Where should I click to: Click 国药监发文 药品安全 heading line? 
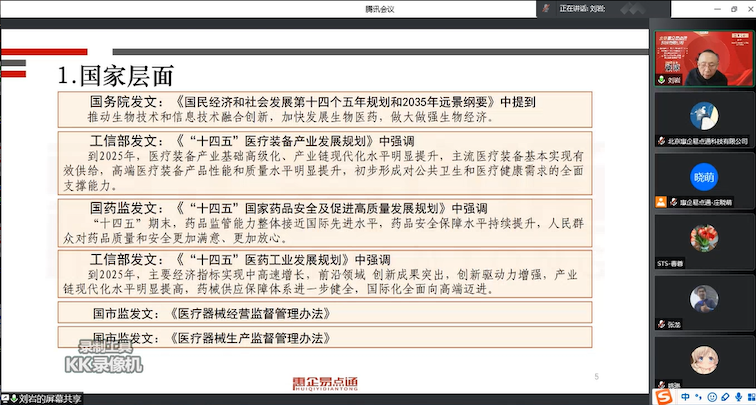[x=288, y=208]
